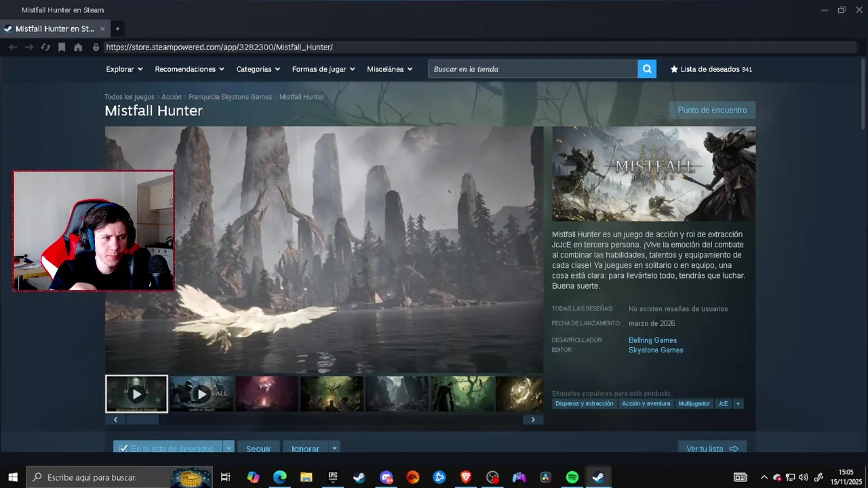868x488 pixels.
Task: Open the Punto de encuentro hub
Action: [712, 110]
